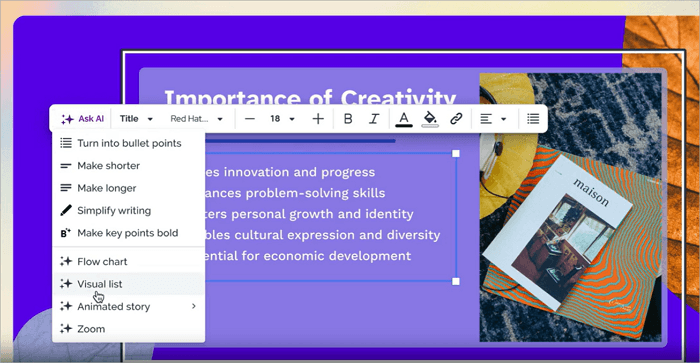
Task: Apply Make key points bold
Action: 129,233
